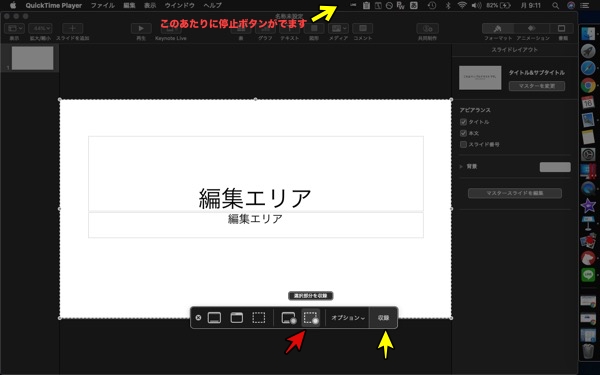600x375 pixels.
Task: Click the master layout preview thumbnail
Action: (x=480, y=78)
